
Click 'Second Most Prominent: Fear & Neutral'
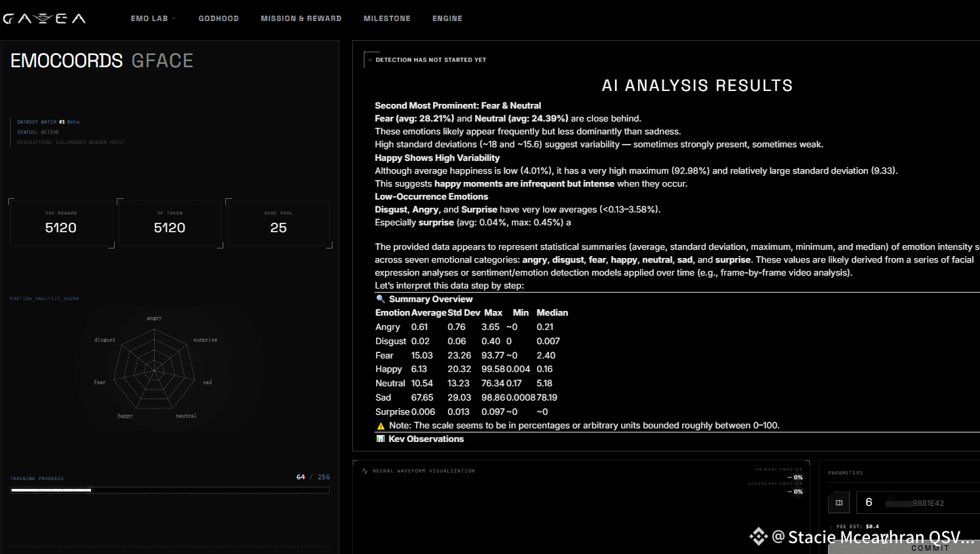[x=458, y=106]
